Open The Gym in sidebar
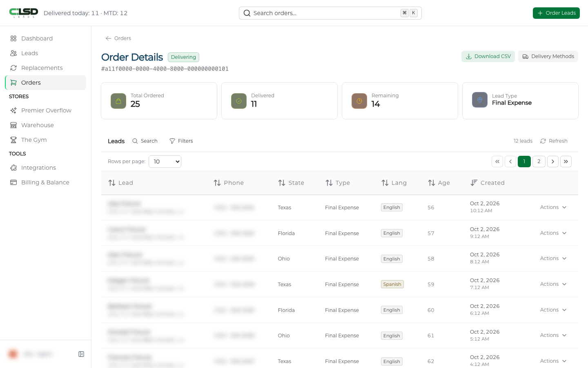The width and height of the screenshot is (588, 368). click(45, 140)
